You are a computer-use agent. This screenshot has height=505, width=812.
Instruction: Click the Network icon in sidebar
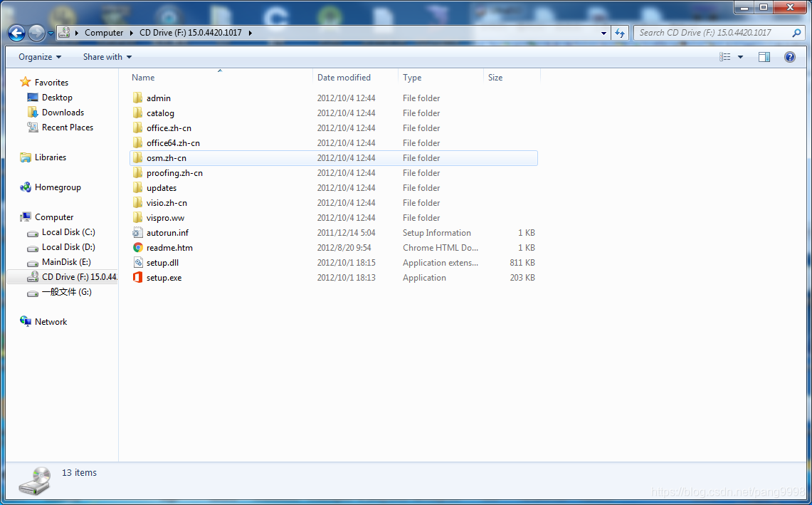[26, 321]
